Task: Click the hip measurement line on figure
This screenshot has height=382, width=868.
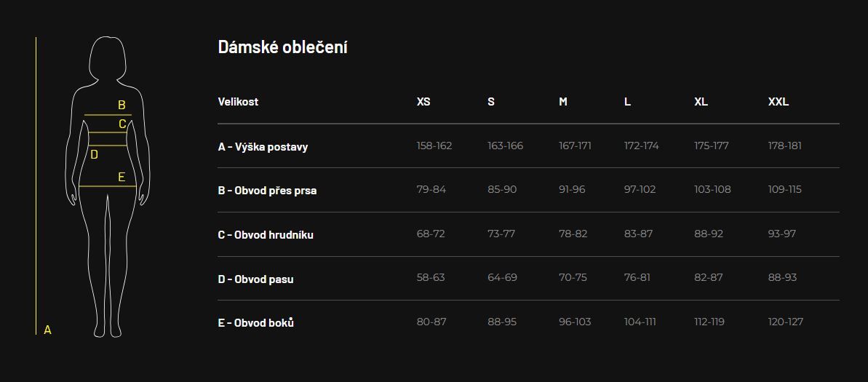Action: tap(108, 186)
